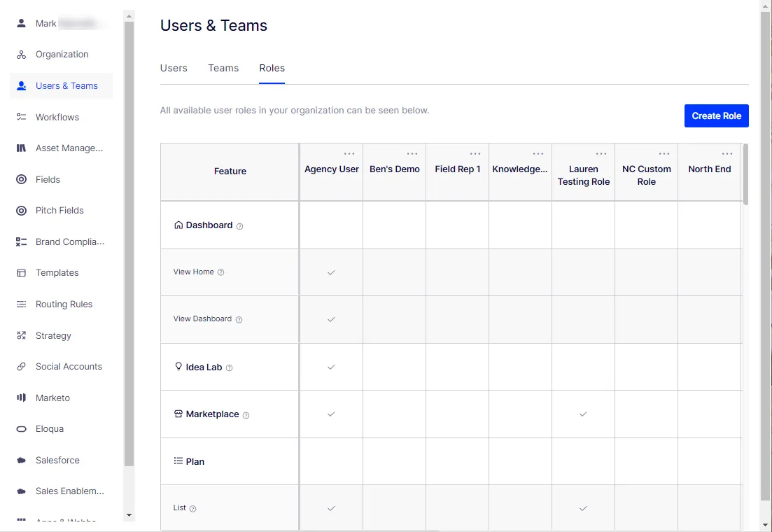
Task: Toggle Marketplace checkmark for Agency User
Action: click(331, 414)
